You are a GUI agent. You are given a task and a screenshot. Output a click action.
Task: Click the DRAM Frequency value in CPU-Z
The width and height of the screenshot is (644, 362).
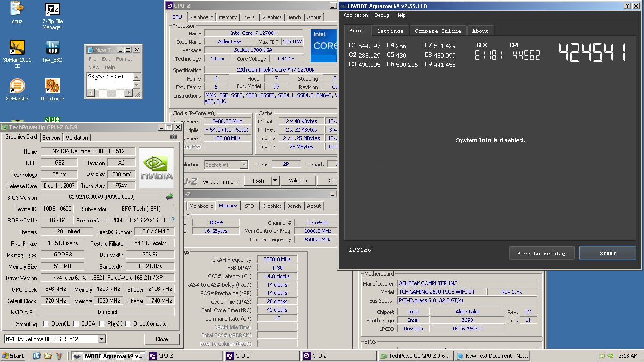277,259
